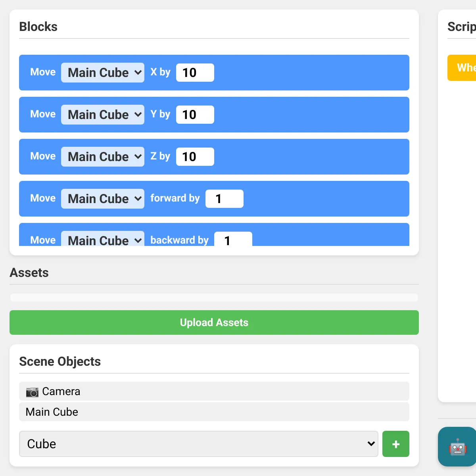The width and height of the screenshot is (476, 476).
Task: Open Main Cube dropdown in Move X block
Action: pos(103,73)
